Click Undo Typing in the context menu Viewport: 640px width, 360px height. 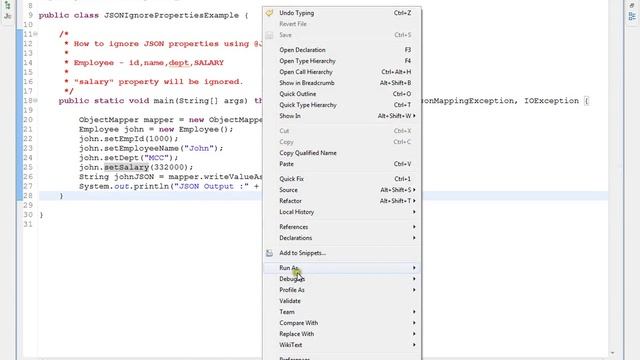[x=342, y=13]
